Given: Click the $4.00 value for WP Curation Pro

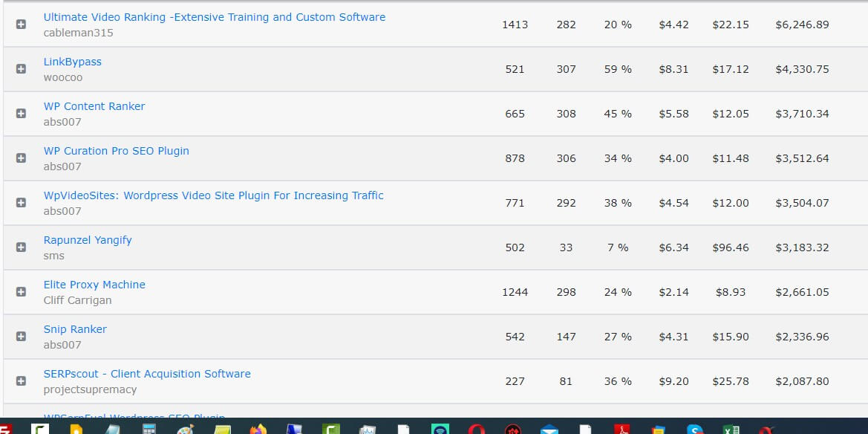Looking at the screenshot, I should [673, 158].
